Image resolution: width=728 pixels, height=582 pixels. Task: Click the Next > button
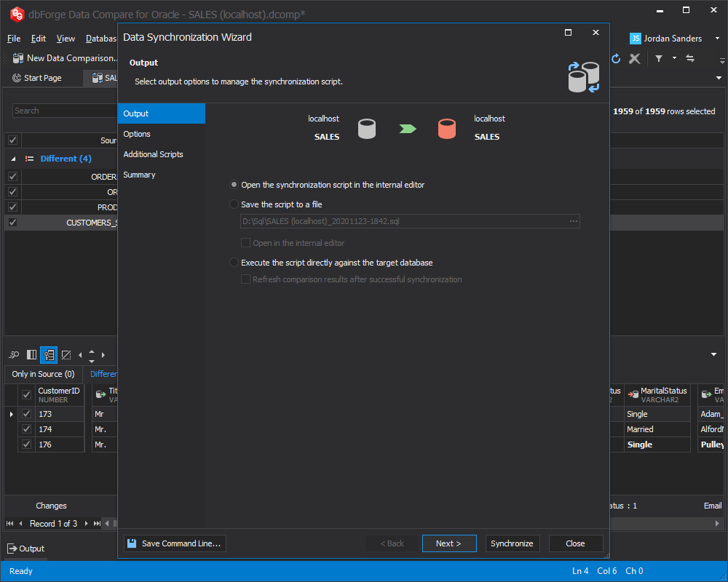[449, 543]
